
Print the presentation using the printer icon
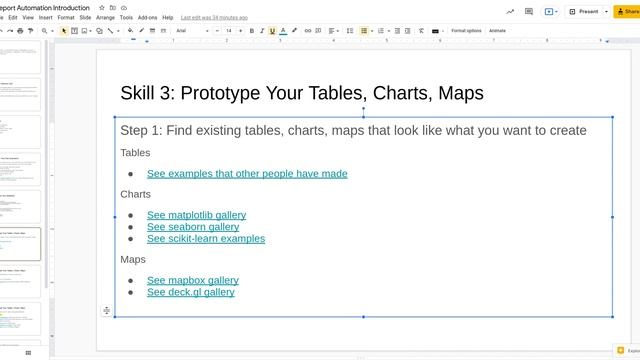click(x=20, y=31)
